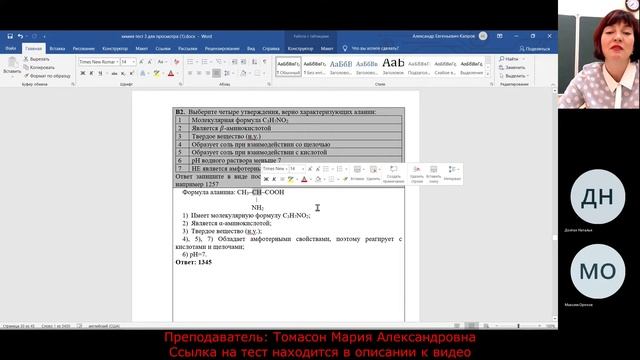The width and height of the screenshot is (640, 360).
Task: Click the user account avatar in title bar
Action: coord(483,36)
